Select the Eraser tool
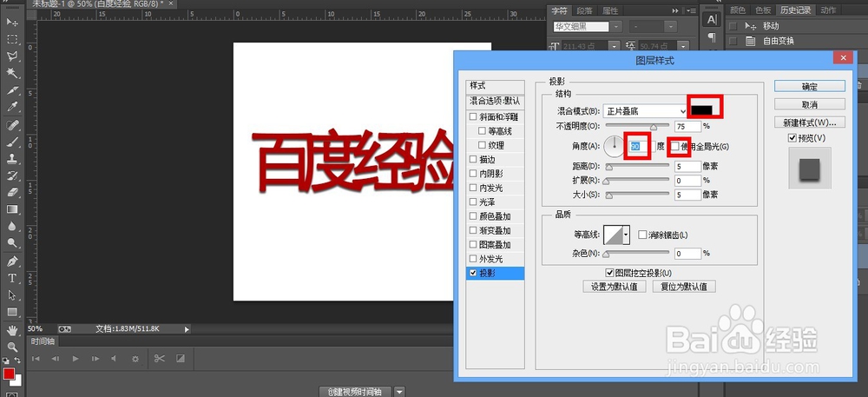Image resolution: width=868 pixels, height=397 pixels. [12, 193]
